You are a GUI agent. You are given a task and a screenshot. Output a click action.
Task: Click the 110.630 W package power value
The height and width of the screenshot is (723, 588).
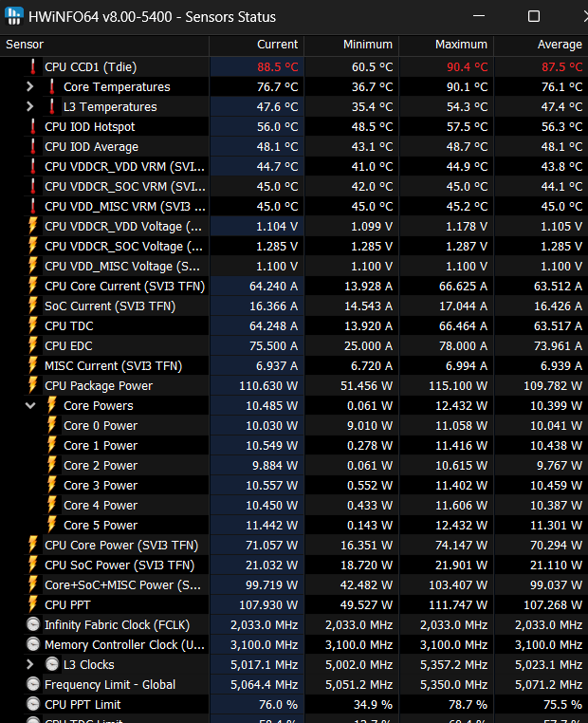tap(268, 385)
